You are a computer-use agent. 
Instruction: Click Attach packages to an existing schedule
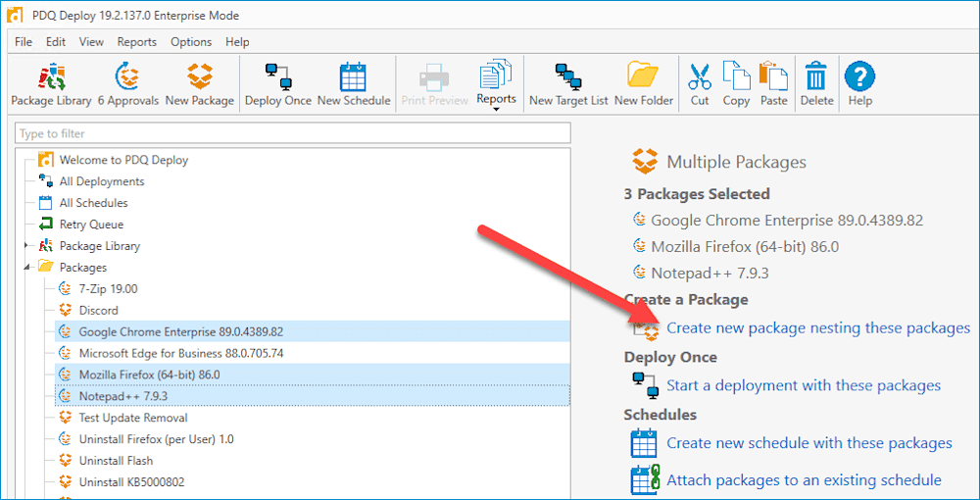pos(804,480)
